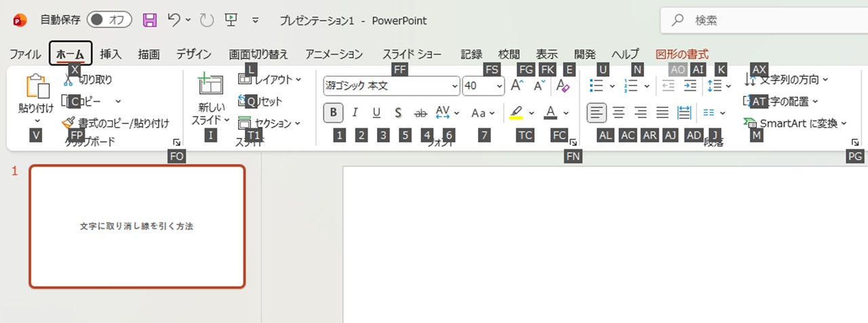This screenshot has height=323, width=868.
Task: Open the font name combo box
Action: tap(391, 85)
